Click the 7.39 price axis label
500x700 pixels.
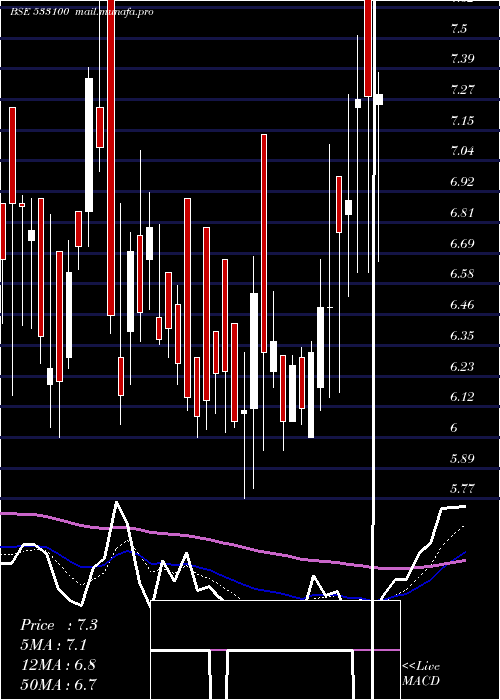pos(462,59)
